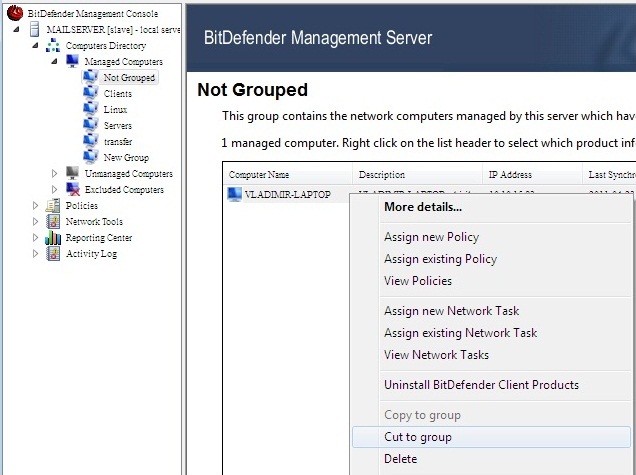Click the MAILSERVER server icon

tap(35, 29)
